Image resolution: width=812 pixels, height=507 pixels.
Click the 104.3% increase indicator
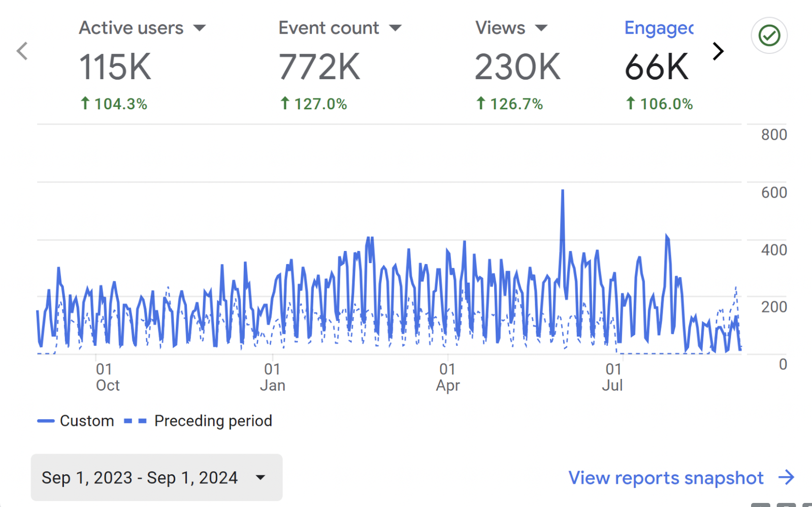point(114,104)
